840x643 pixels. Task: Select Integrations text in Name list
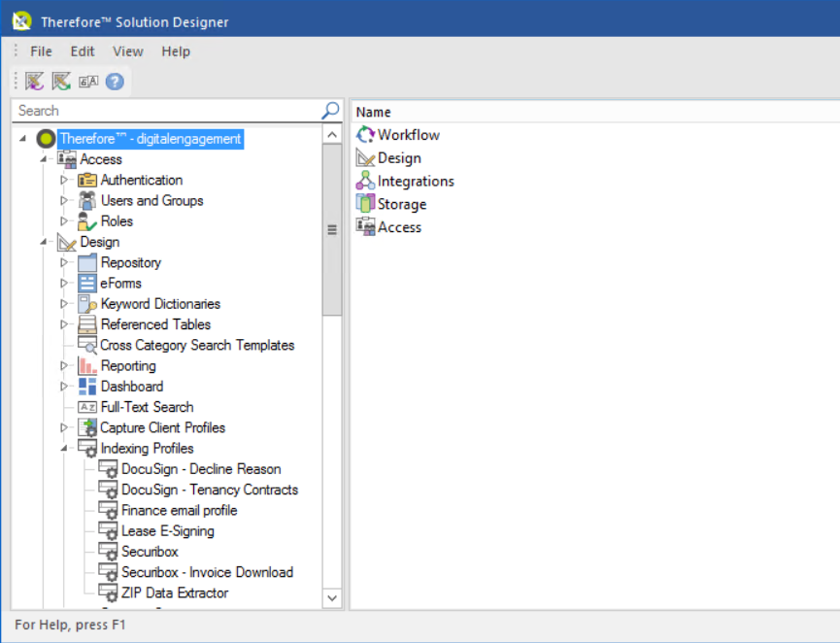click(x=416, y=181)
